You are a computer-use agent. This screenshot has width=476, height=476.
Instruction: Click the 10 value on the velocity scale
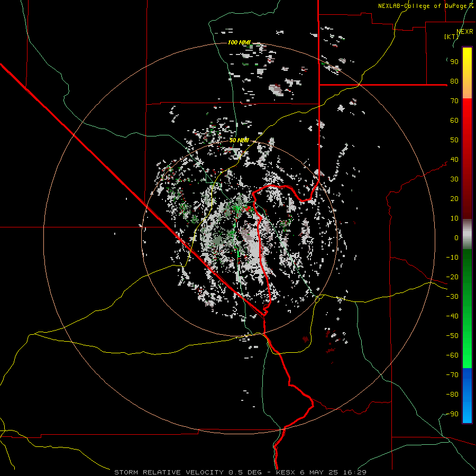(x=454, y=218)
